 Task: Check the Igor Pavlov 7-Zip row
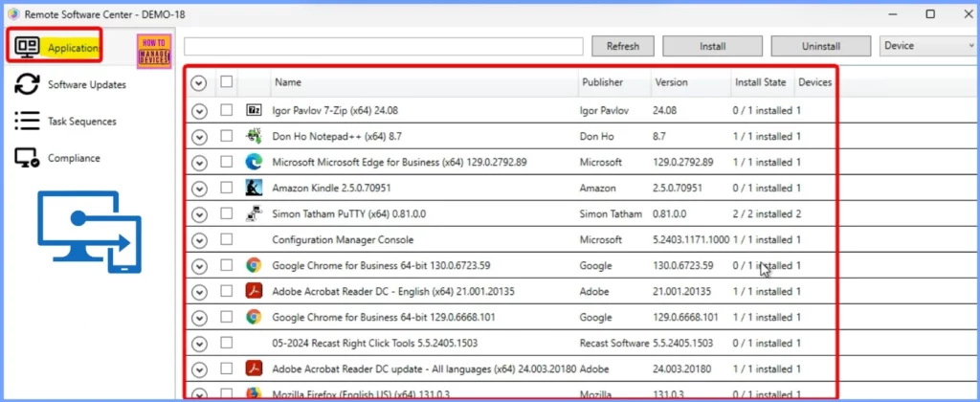point(226,110)
